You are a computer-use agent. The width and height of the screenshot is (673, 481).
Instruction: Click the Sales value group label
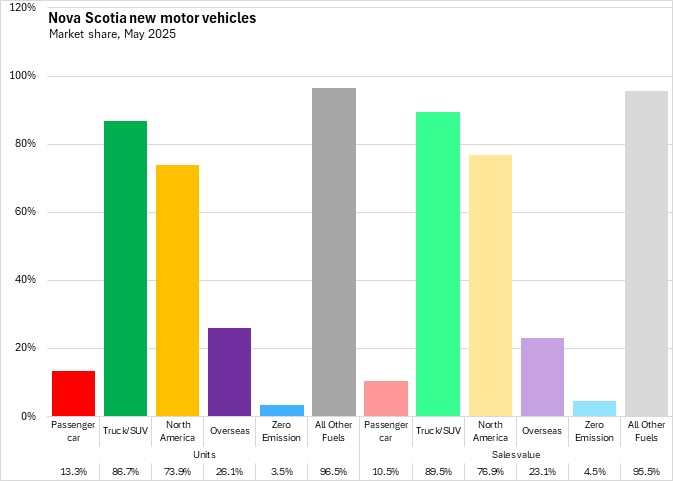[x=516, y=454]
